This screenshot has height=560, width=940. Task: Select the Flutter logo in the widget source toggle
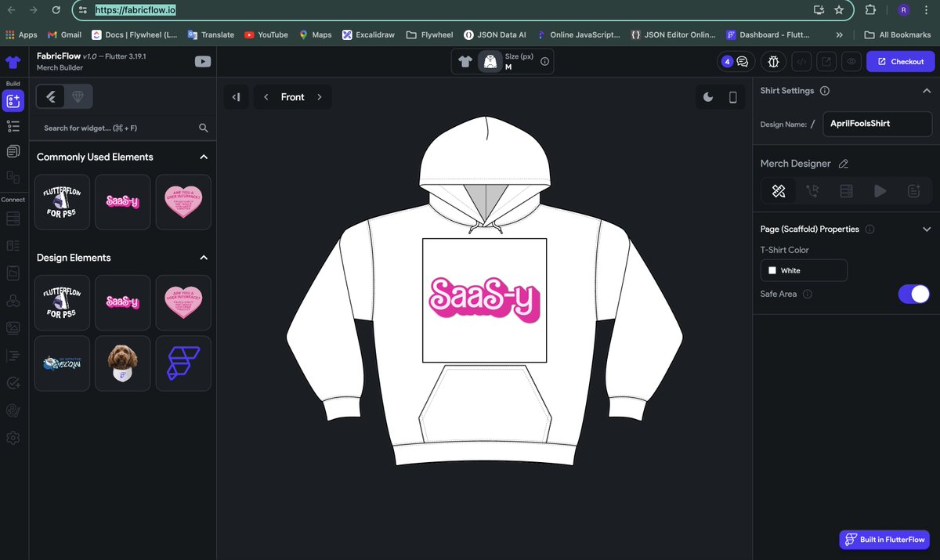50,96
